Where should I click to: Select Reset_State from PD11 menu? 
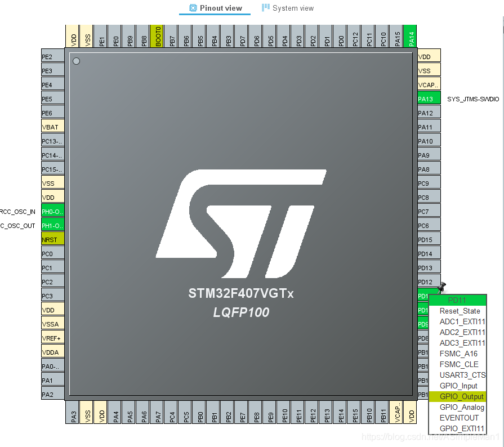[x=457, y=311]
